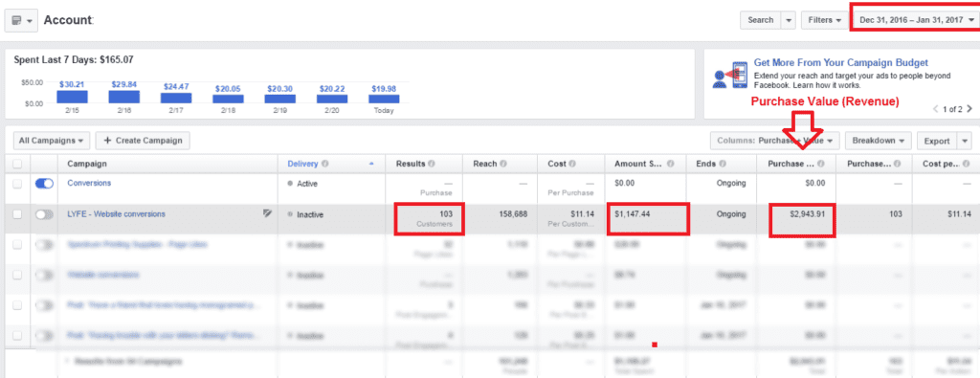Expand the Filters dropdown
The height and width of the screenshot is (378, 980).
pos(824,20)
